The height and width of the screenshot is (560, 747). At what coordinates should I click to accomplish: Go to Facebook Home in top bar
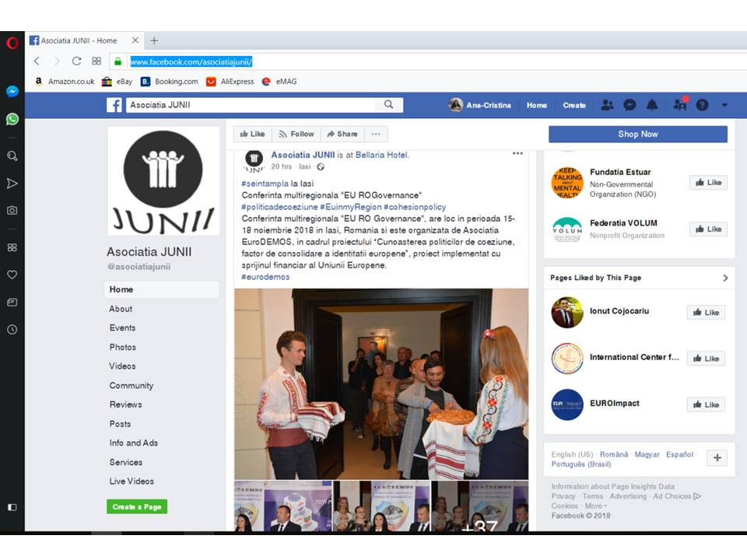[536, 105]
